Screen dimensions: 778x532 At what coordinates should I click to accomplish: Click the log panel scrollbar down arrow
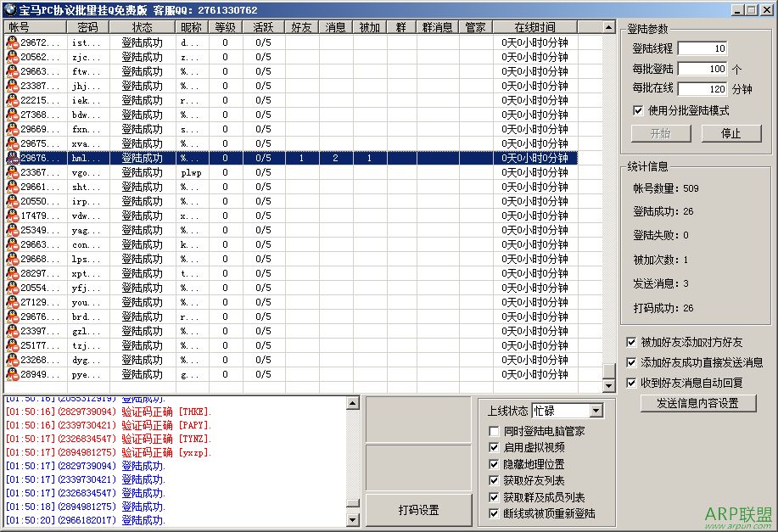tap(352, 520)
